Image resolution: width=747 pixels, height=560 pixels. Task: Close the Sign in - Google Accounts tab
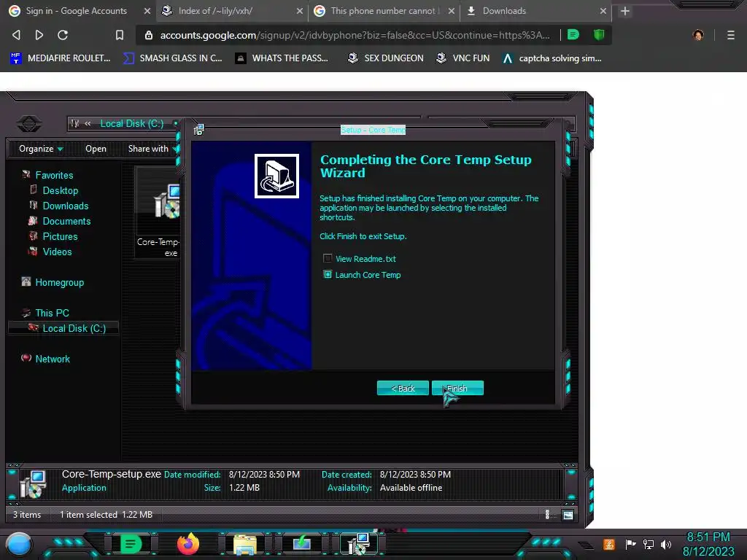pyautogui.click(x=147, y=11)
